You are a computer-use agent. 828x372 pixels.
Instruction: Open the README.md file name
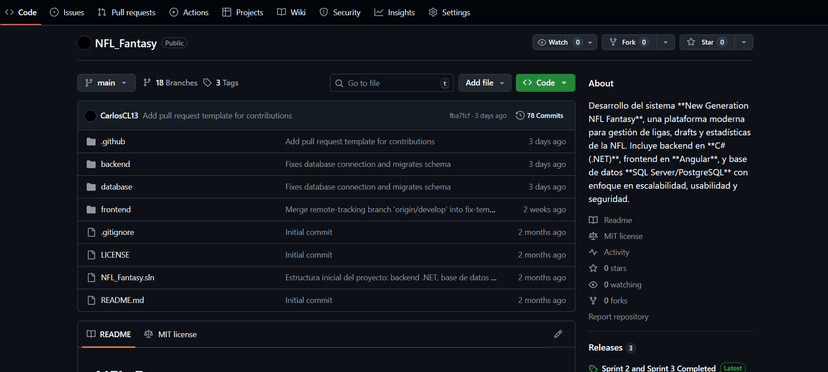pos(123,300)
